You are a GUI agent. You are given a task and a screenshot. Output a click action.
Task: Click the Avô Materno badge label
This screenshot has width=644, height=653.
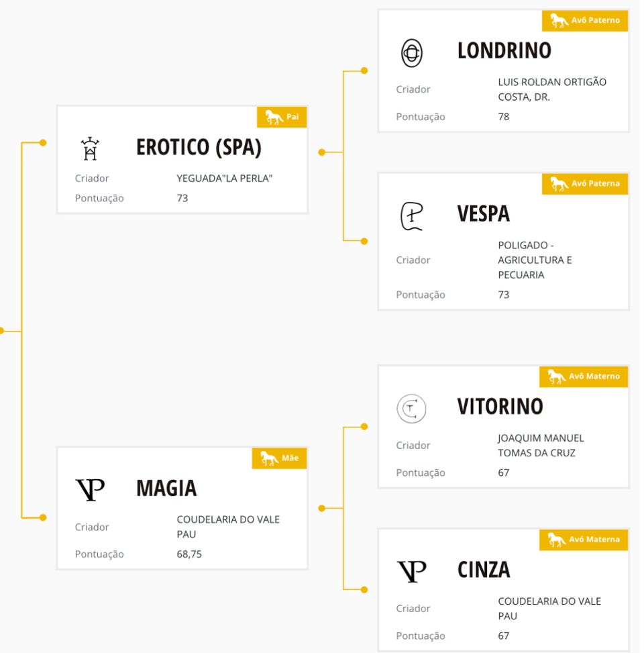[x=594, y=376]
